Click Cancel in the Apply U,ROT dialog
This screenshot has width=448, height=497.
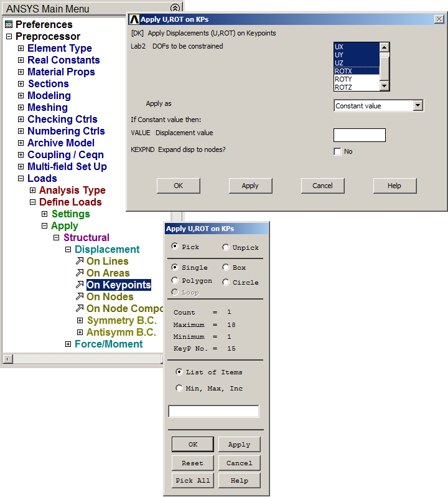pos(322,186)
